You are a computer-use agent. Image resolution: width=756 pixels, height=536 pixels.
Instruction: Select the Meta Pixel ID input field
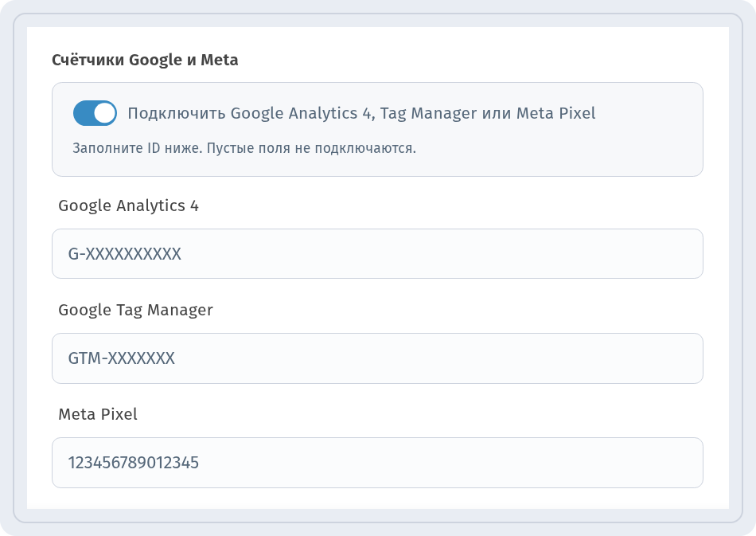377,463
